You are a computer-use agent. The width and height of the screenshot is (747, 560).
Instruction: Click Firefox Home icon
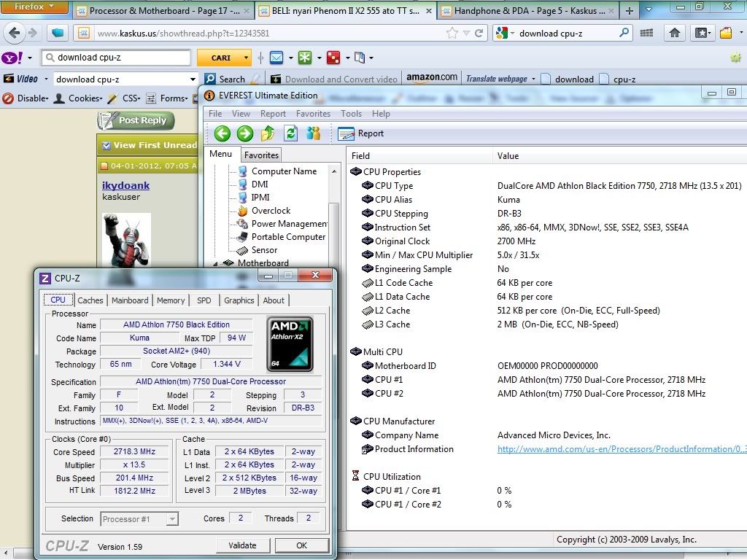675,33
